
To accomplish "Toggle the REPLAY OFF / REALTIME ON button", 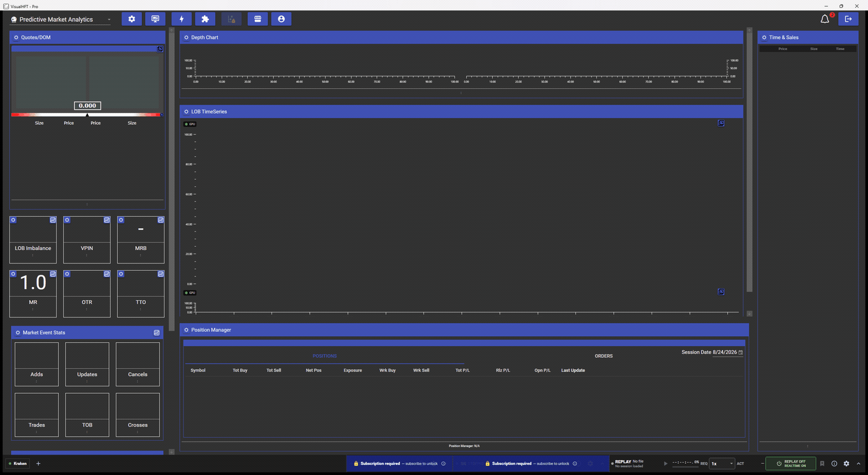I will [x=790, y=463].
